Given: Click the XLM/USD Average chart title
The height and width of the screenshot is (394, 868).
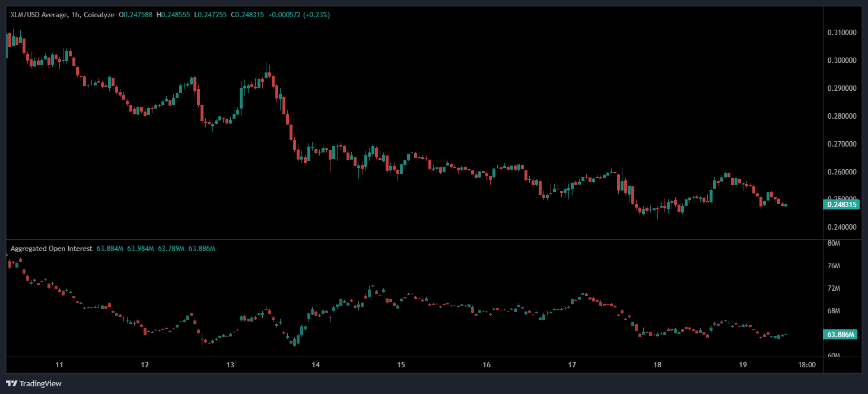Looking at the screenshot, I should (39, 14).
